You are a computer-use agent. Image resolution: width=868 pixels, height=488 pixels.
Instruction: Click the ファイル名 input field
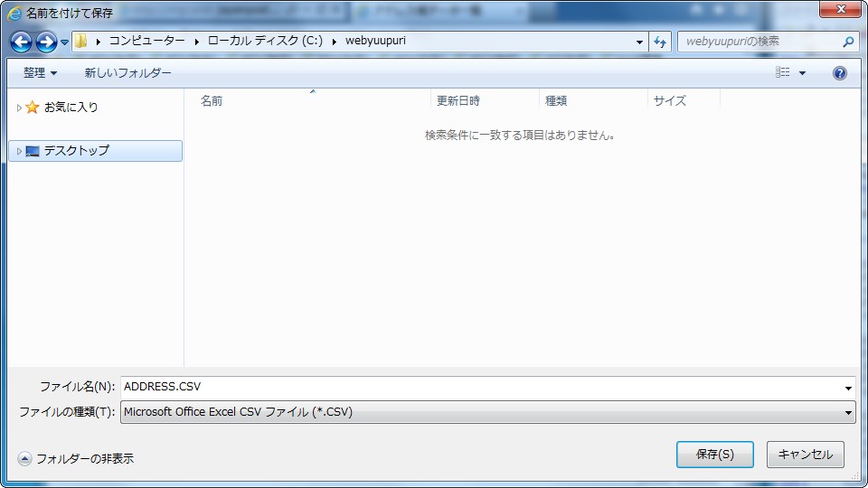[479, 387]
